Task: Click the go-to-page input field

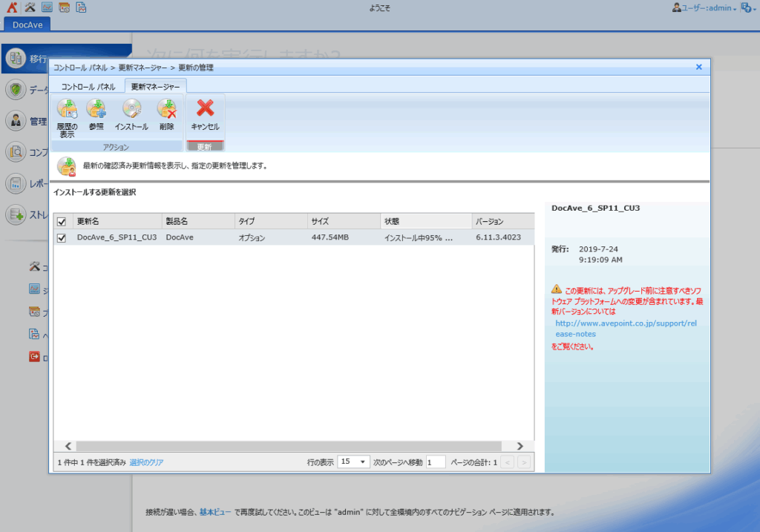Action: [435, 462]
